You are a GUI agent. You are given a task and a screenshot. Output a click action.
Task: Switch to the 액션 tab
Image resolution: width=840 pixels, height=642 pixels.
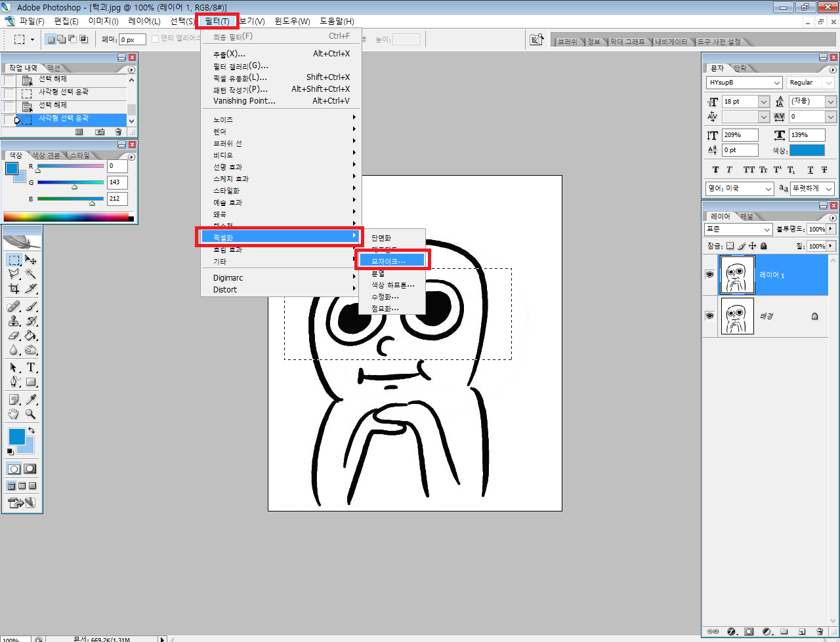pos(54,68)
